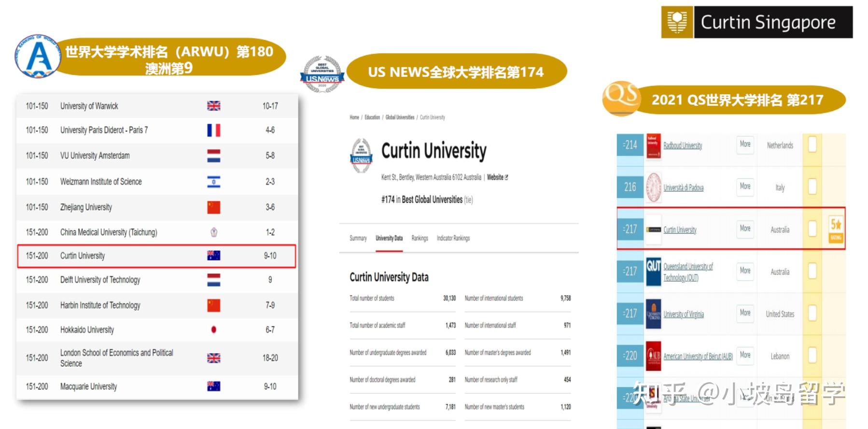The height and width of the screenshot is (429, 868).
Task: Open the American University of Beirut (AUB) link
Action: [698, 357]
